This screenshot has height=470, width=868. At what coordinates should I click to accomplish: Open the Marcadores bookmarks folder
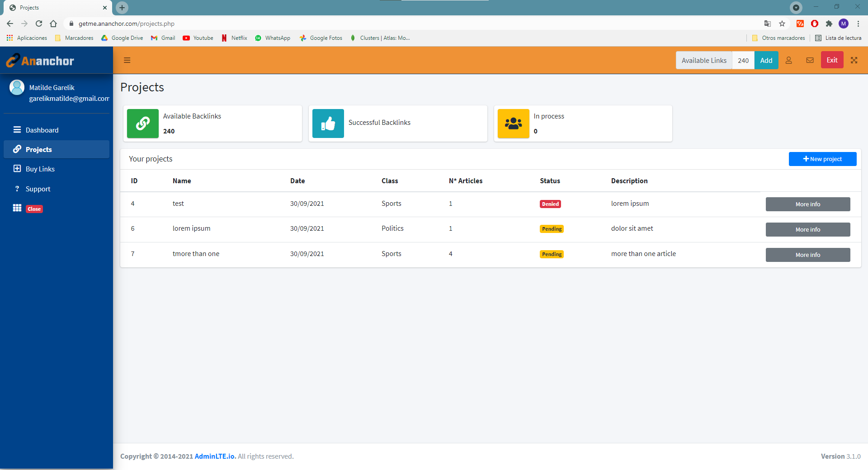74,38
